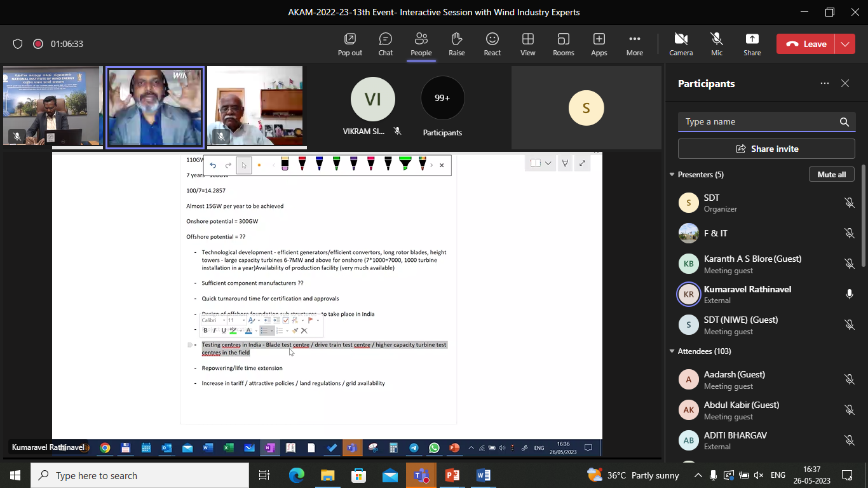Raise your hand in the meeting

(x=456, y=44)
